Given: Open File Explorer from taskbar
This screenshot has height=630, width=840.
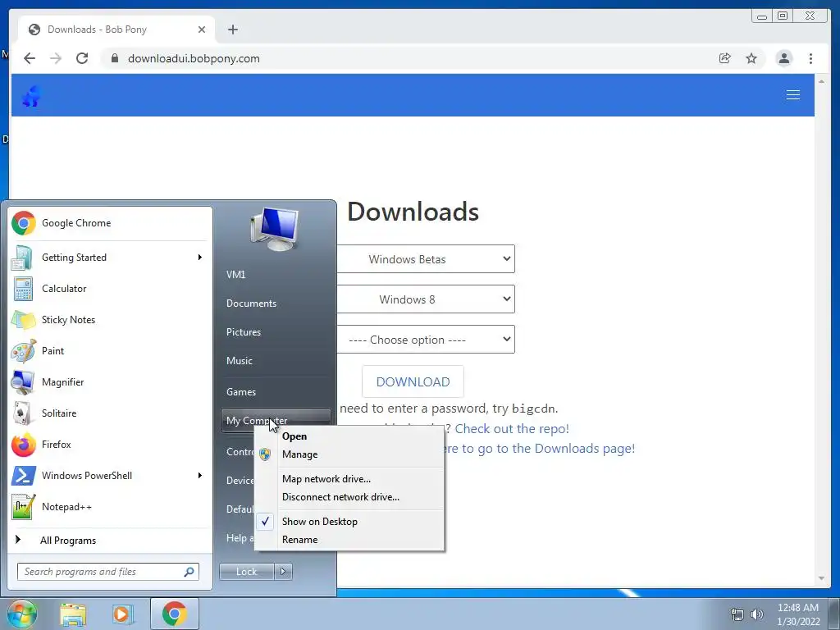Looking at the screenshot, I should [73, 614].
